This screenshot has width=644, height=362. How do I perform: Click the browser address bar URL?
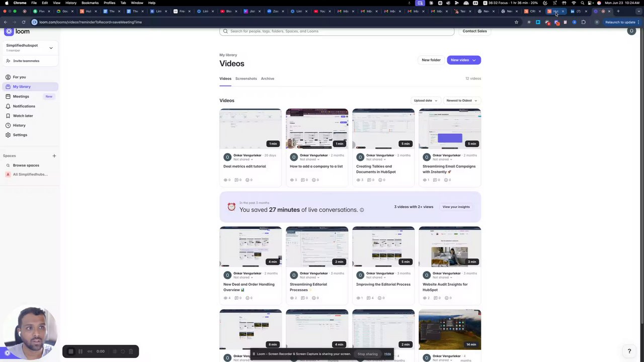[91, 22]
